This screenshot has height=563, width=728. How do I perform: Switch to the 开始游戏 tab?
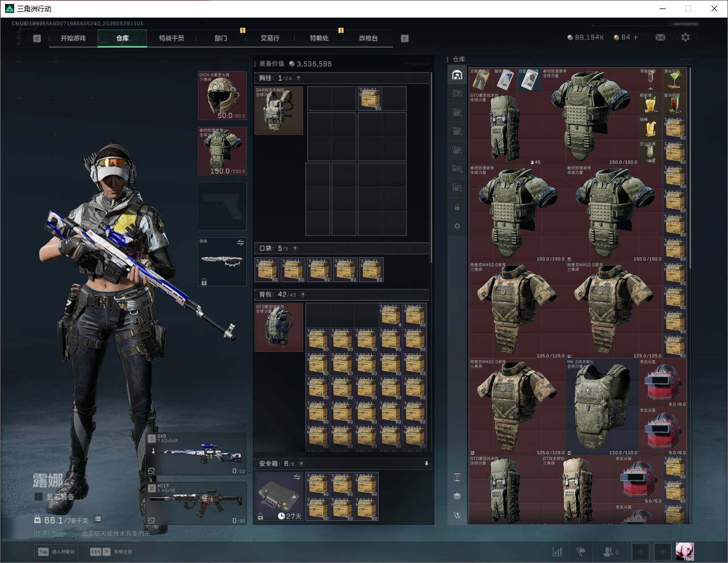click(x=73, y=39)
